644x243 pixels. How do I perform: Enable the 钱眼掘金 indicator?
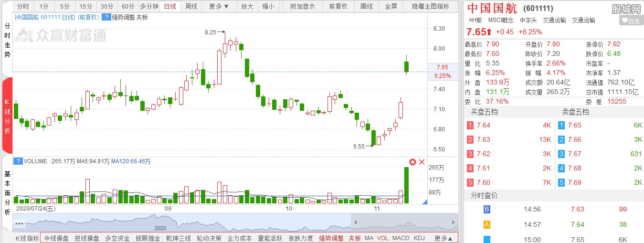click(x=148, y=238)
